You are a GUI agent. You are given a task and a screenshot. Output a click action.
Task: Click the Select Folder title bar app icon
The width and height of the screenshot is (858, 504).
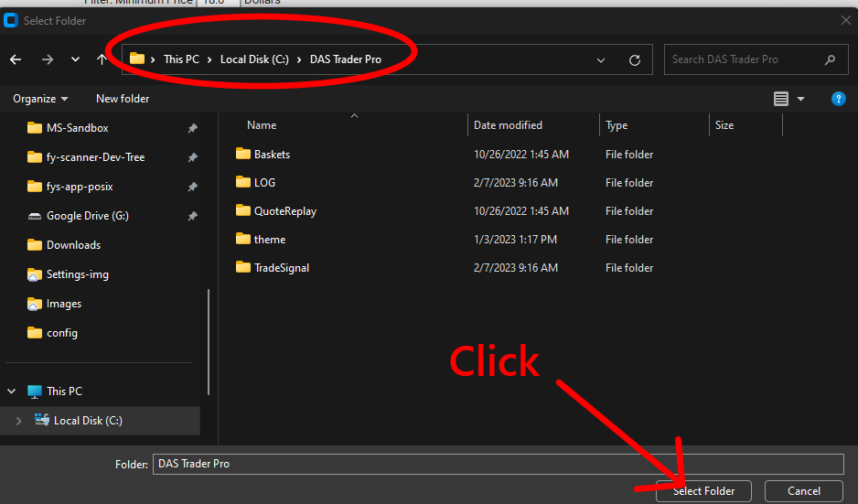tap(11, 21)
